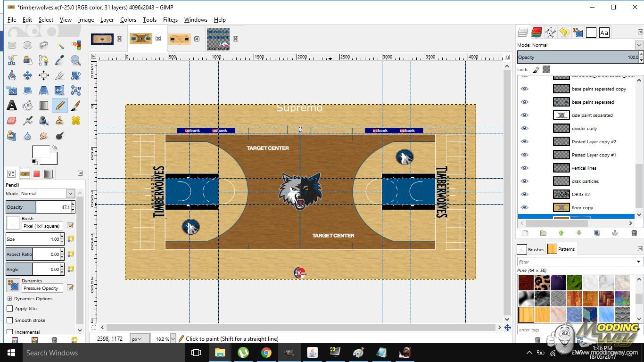Open the zoom percentage dropdown
The width and height of the screenshot is (644, 362).
coord(173,338)
